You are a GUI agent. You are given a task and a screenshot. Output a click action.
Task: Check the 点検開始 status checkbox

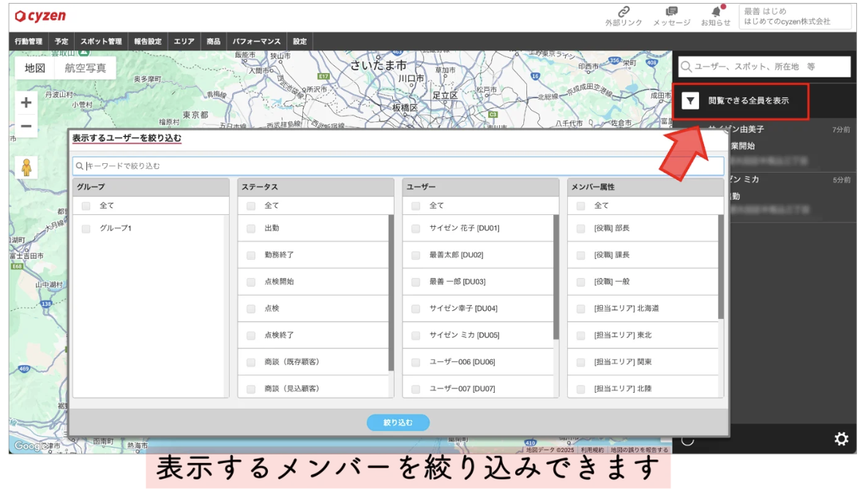251,282
